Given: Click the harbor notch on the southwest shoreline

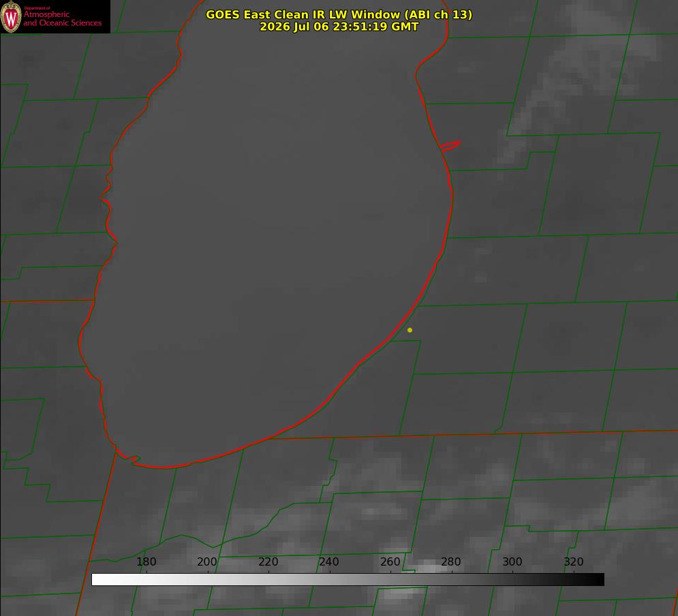Looking at the screenshot, I should click(x=129, y=458).
